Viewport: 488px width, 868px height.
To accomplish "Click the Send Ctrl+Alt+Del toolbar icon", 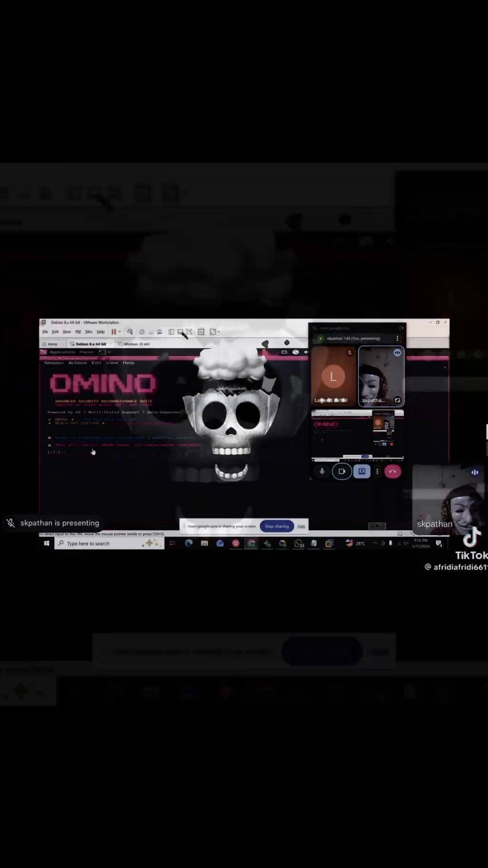I will click(x=130, y=332).
